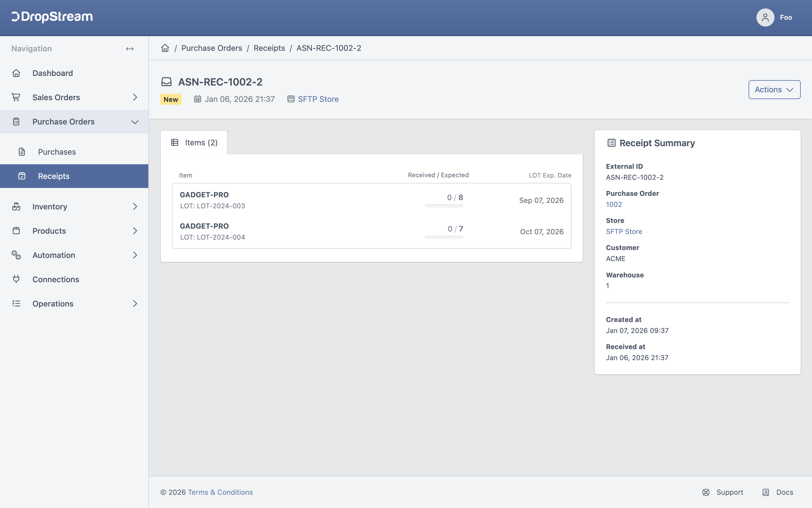Click the inbox icon beside ASN-REC-1002-2 title

point(166,82)
